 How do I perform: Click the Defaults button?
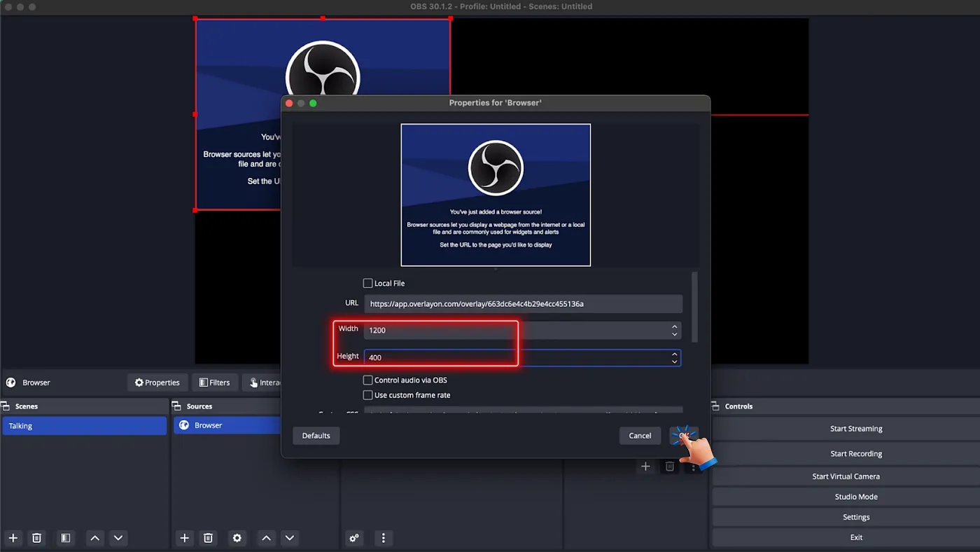316,436
